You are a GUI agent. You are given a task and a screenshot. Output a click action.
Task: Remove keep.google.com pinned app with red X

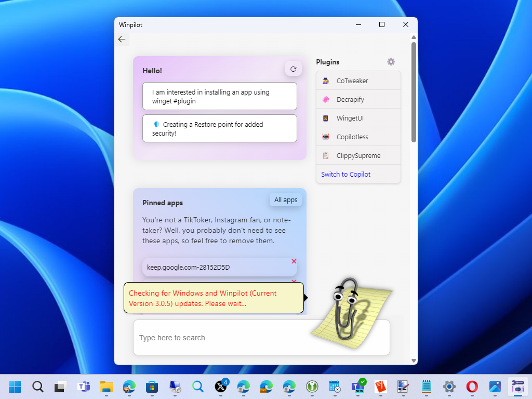click(294, 261)
